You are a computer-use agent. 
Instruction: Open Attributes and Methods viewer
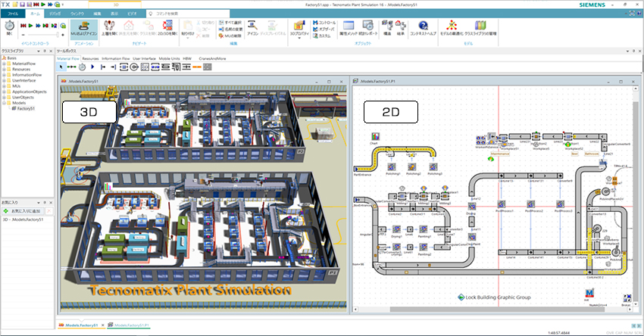coord(349,28)
